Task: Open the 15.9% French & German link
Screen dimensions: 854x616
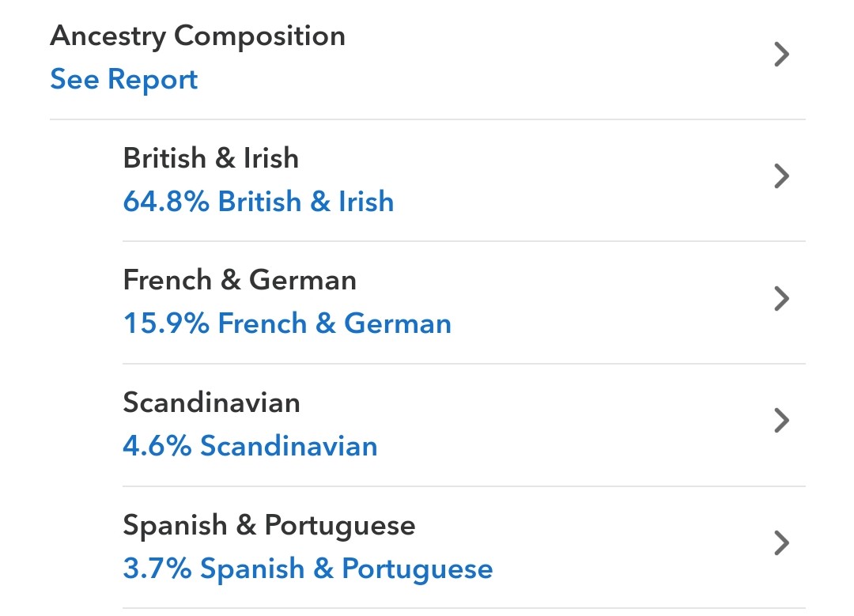Action: [287, 323]
